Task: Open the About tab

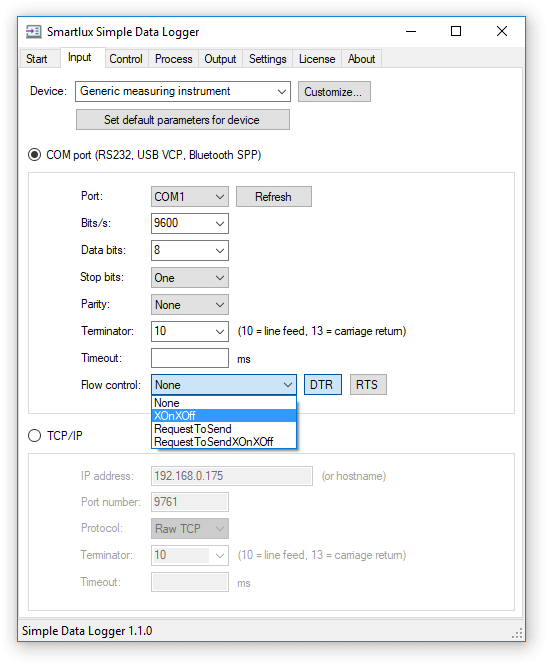Action: 362,59
